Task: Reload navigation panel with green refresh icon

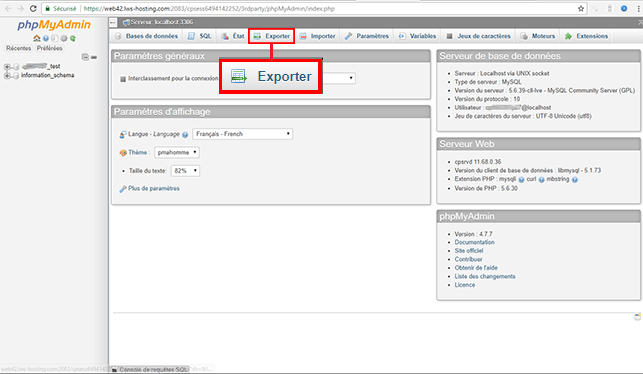Action: pos(73,38)
